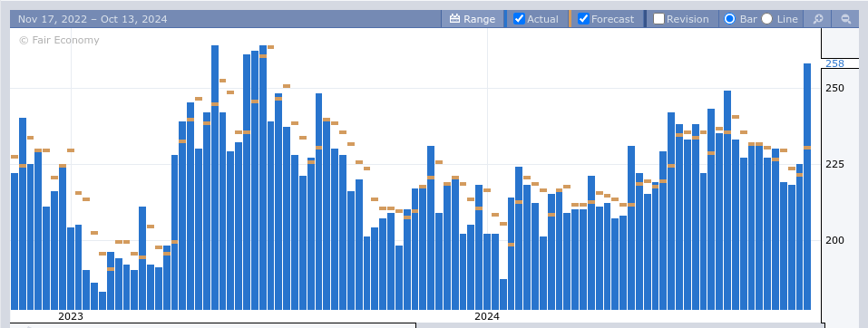Open the Range selector
Screen dimensions: 868x328
click(x=473, y=19)
